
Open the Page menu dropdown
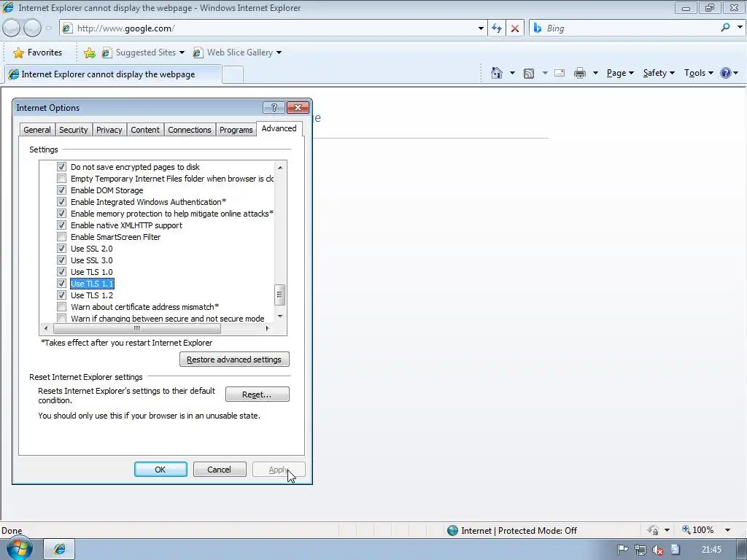pos(620,73)
